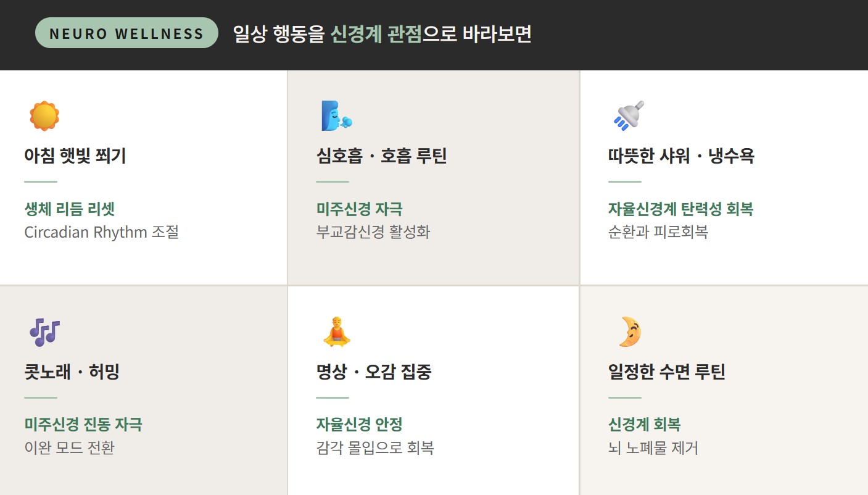Click the 자율신경계 탄력성 회복 label

point(680,209)
